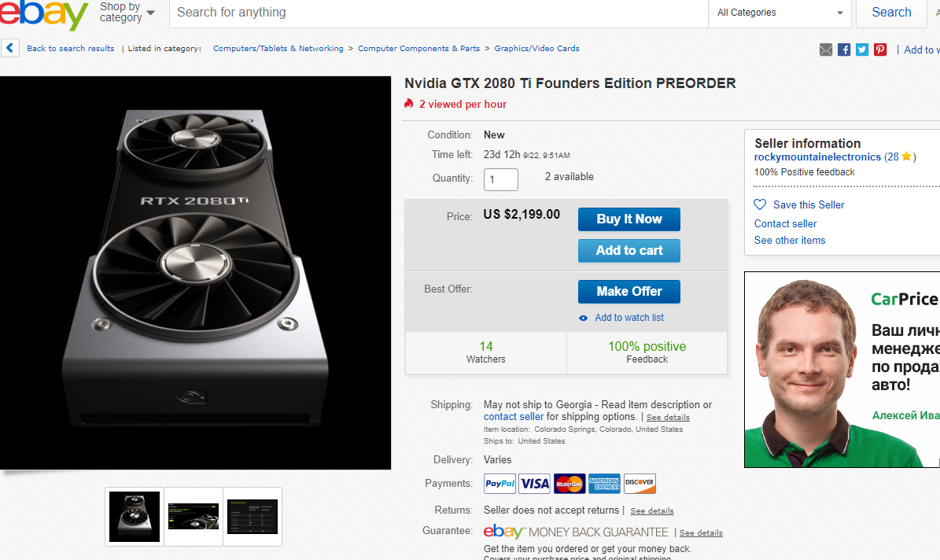Screen dimensions: 940x560
Task: Open rockymountainelectronics seller profile
Action: point(817,157)
